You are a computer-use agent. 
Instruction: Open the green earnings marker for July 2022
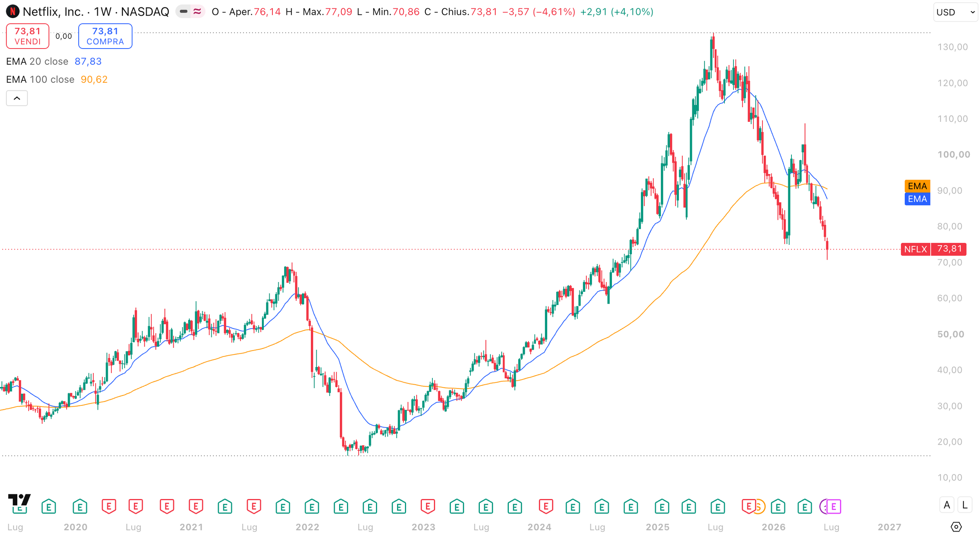[x=370, y=506]
